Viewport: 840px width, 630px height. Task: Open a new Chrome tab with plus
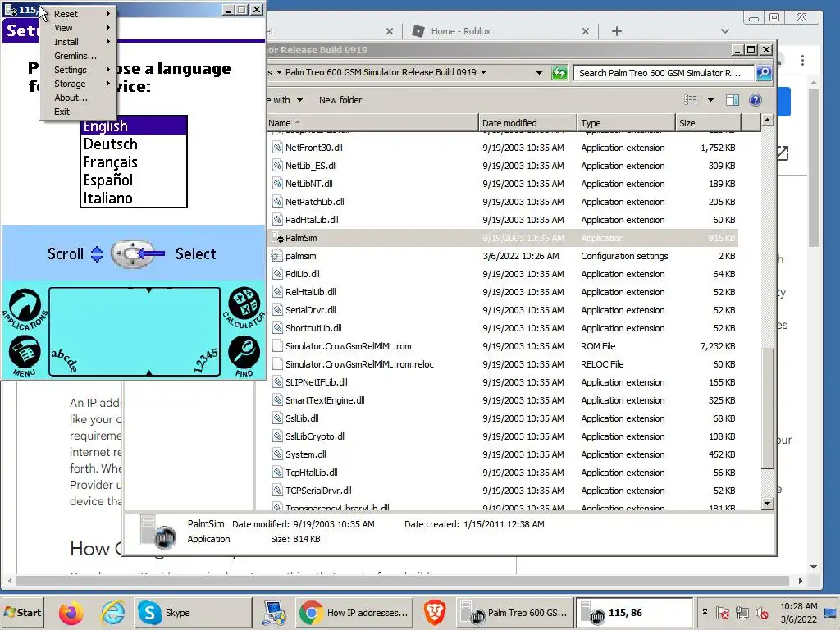tap(617, 31)
